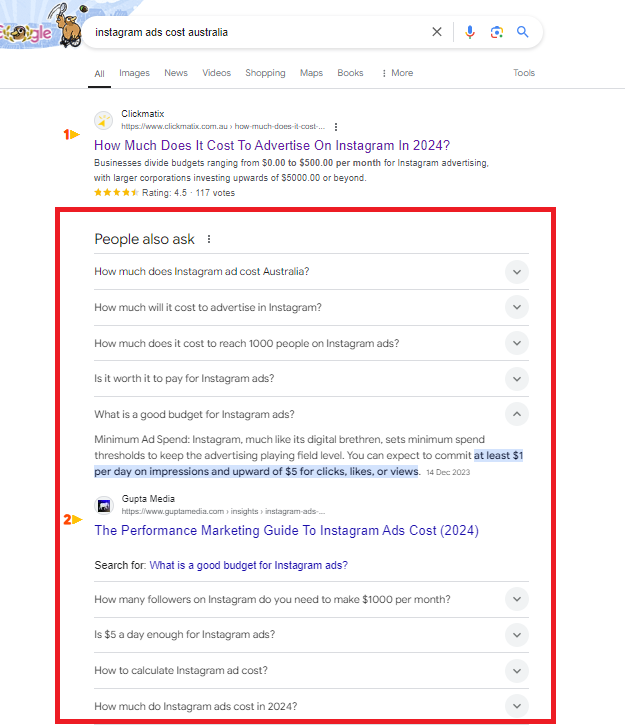Expand 'Is $5 a day enough for Instagram ads?'
The image size is (625, 727).
click(x=311, y=635)
